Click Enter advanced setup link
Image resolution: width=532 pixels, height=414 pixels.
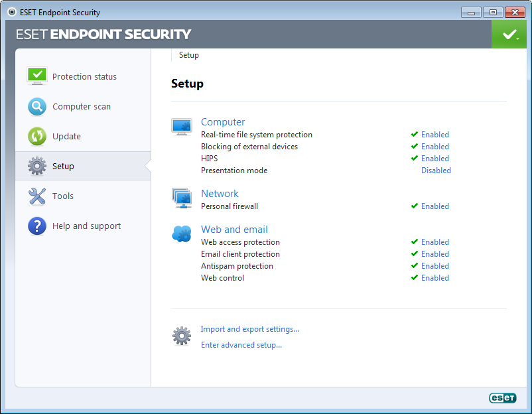[x=241, y=345]
